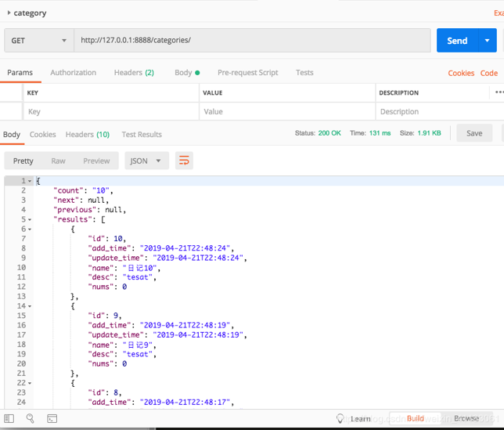This screenshot has width=504, height=430.
Task: Click the Value input field
Action: click(x=287, y=111)
